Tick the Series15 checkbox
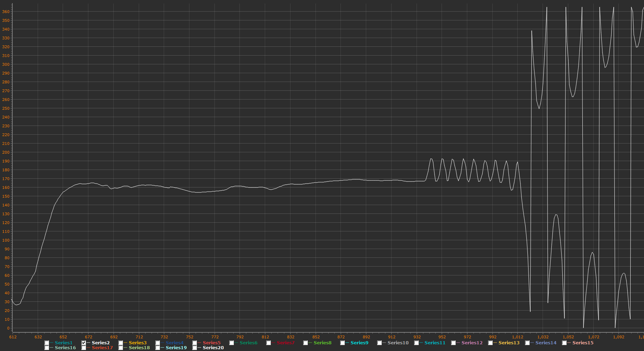 point(564,343)
